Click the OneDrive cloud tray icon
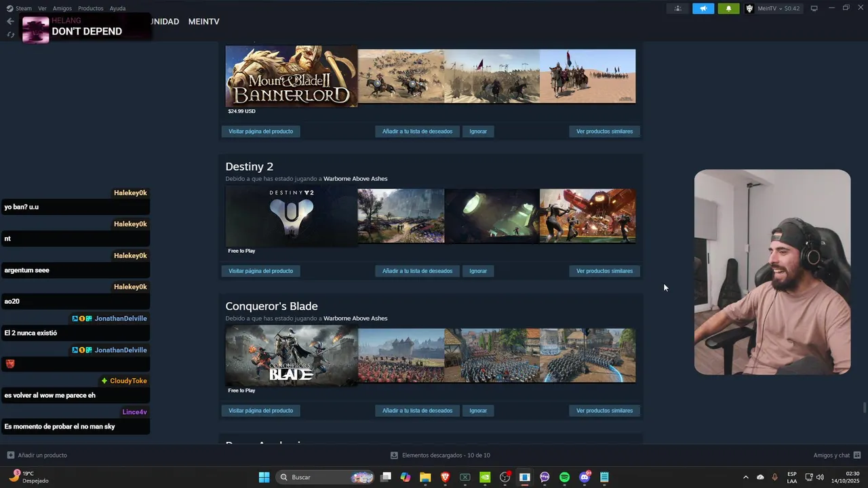This screenshot has width=868, height=488. click(760, 477)
